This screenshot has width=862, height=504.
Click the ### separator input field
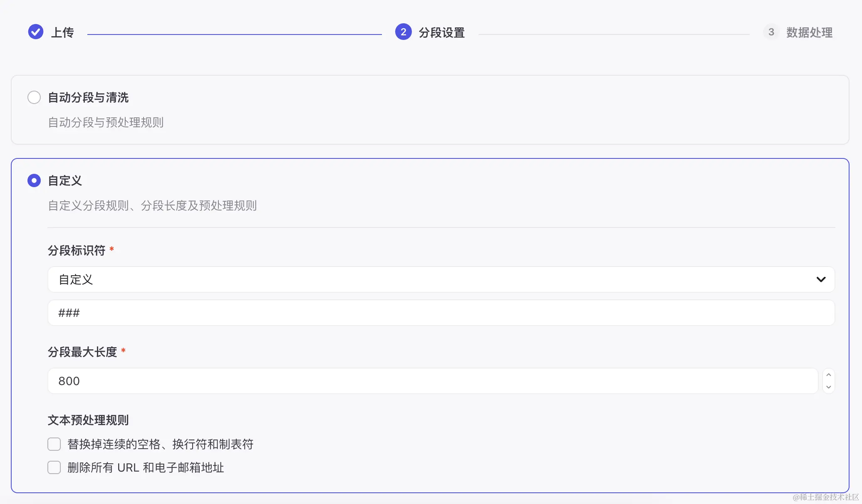(x=441, y=313)
